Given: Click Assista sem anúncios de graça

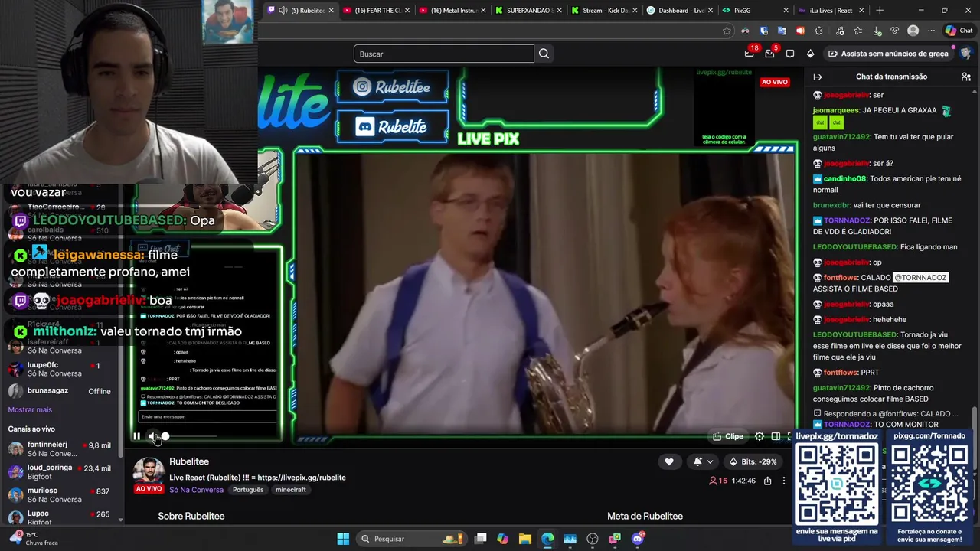Looking at the screenshot, I should (888, 54).
